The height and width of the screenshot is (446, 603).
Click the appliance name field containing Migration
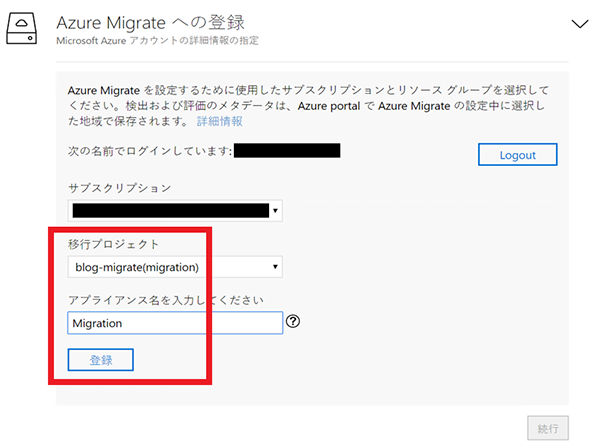pyautogui.click(x=175, y=323)
